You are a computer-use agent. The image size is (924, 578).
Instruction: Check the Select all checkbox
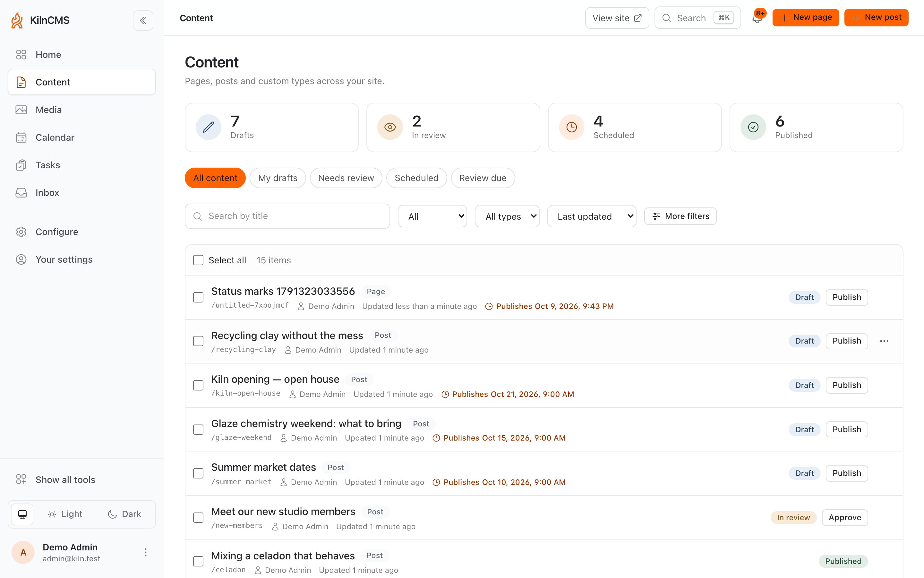198,260
